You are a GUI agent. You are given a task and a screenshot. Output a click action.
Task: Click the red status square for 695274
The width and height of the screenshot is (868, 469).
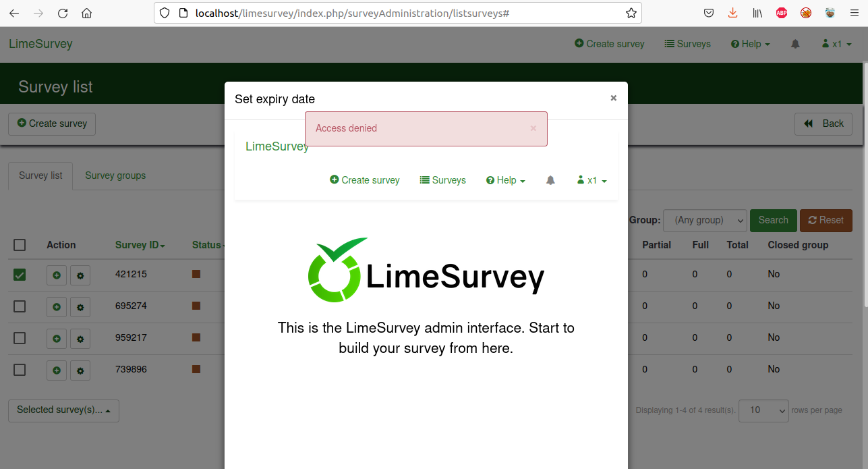coord(196,306)
